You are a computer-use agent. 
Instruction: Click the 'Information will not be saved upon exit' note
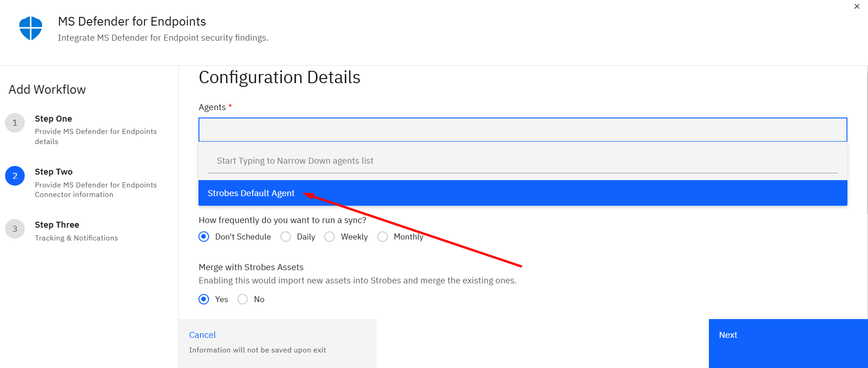click(257, 350)
